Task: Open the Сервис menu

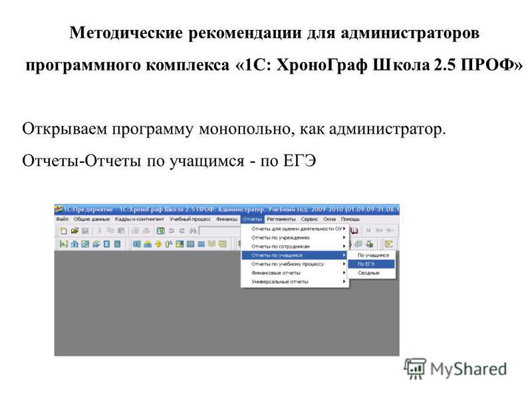Action: click(309, 219)
